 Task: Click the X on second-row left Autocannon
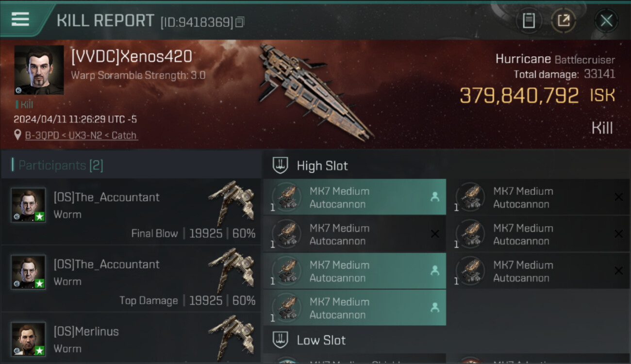434,234
